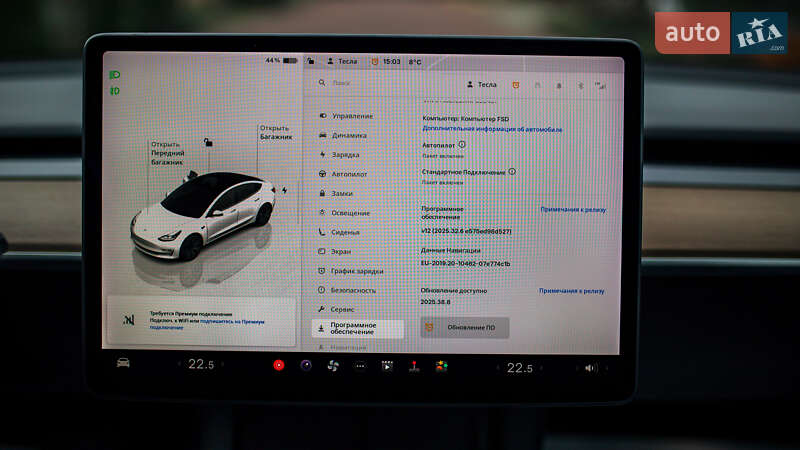Open Дополнительная информация об автомобиле link
Image resolution: width=800 pixels, height=450 pixels.
click(492, 130)
